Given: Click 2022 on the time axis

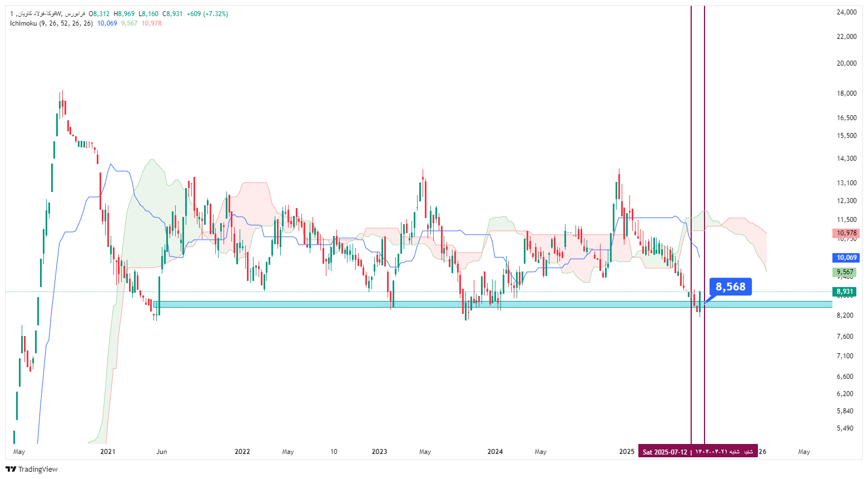Looking at the screenshot, I should pyautogui.click(x=242, y=452).
